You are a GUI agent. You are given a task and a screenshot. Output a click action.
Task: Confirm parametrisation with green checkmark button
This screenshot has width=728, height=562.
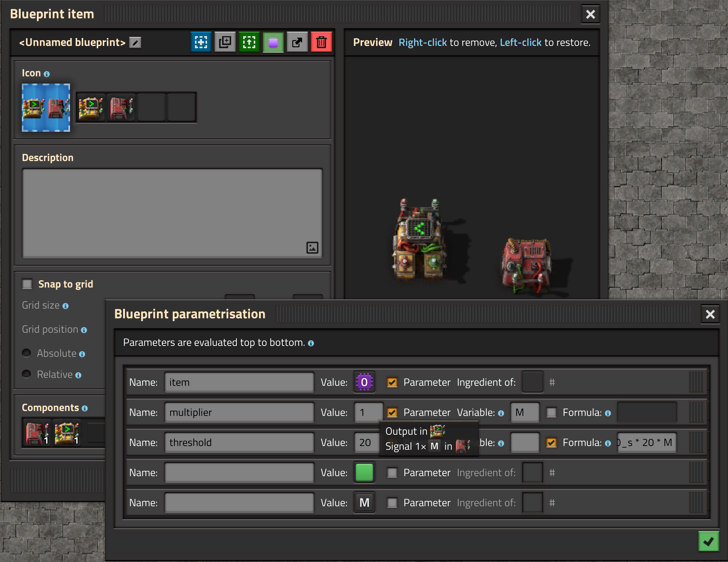click(708, 541)
